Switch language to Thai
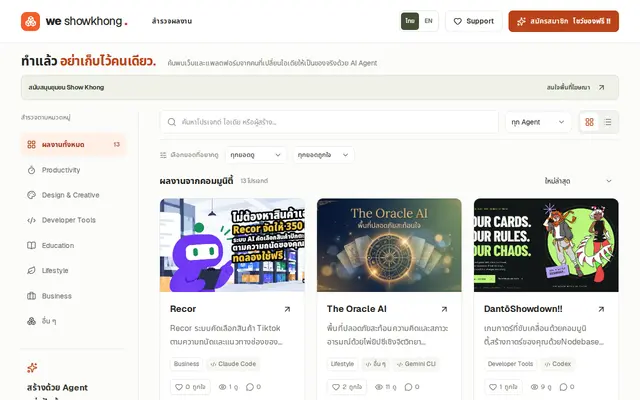The width and height of the screenshot is (640, 400). coord(410,21)
